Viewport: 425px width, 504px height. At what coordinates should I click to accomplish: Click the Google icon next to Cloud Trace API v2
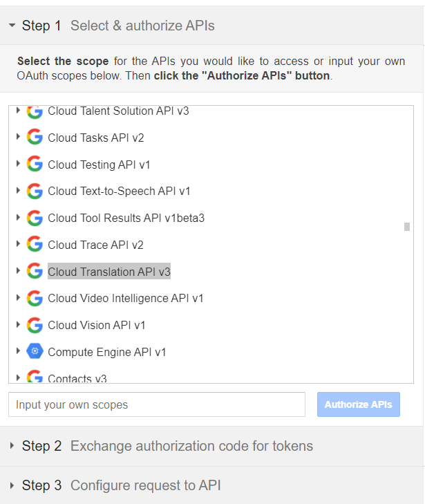35,245
